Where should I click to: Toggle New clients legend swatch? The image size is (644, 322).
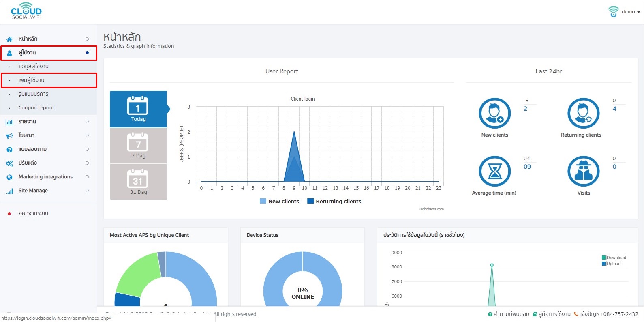[263, 201]
